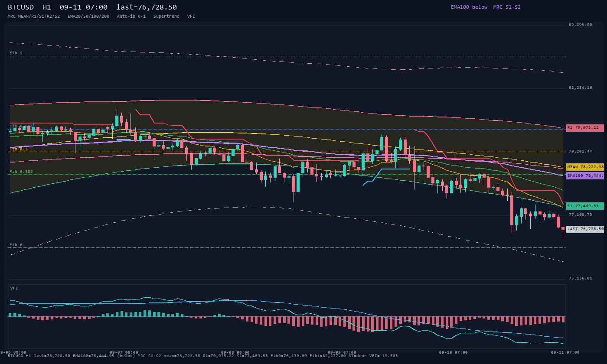Image resolution: width=607 pixels, height=364 pixels.
Task: Select the 09-10 07:00 time axis label
Action: [454, 352]
